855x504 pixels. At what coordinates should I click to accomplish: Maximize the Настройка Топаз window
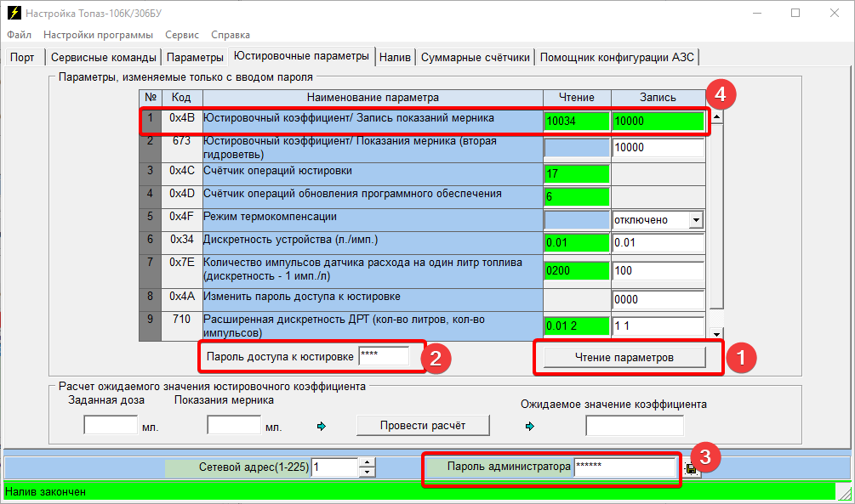pyautogui.click(x=795, y=13)
